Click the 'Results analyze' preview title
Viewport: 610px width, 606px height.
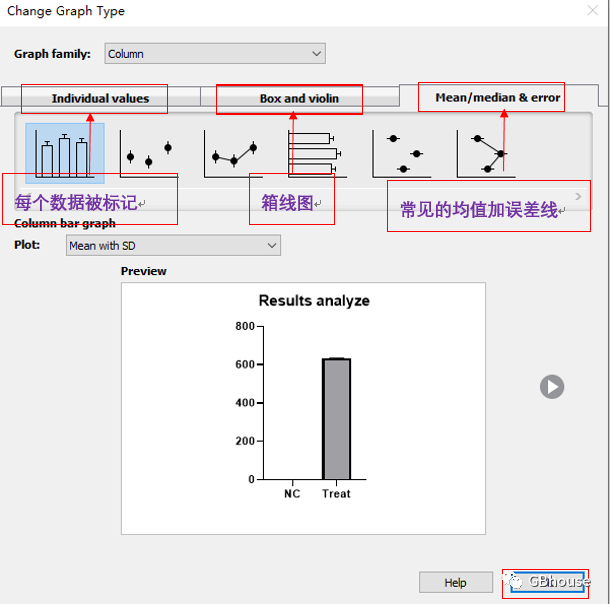tap(314, 300)
